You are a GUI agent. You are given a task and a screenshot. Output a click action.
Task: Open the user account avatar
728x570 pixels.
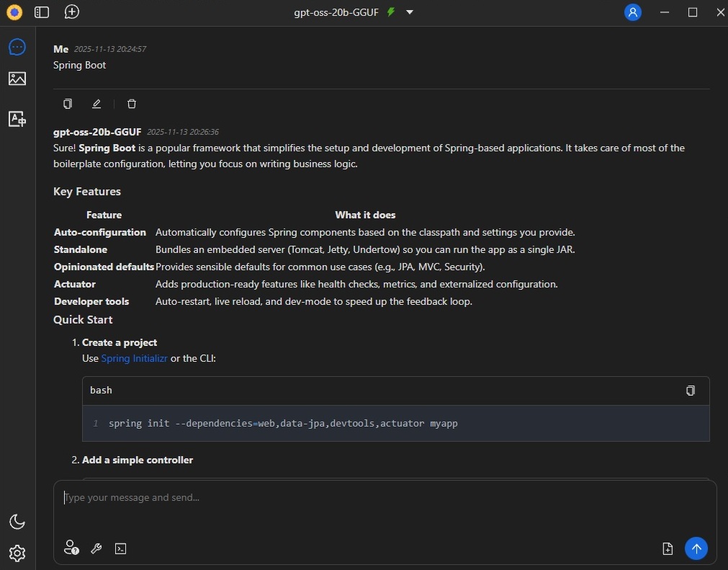tap(632, 12)
